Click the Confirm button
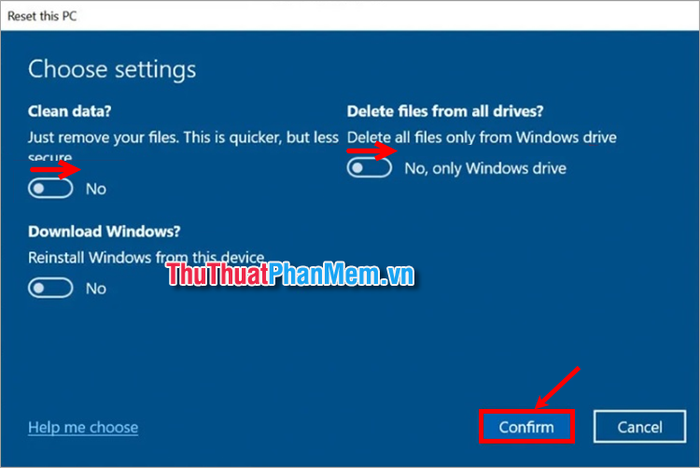The height and width of the screenshot is (468, 700). (526, 427)
